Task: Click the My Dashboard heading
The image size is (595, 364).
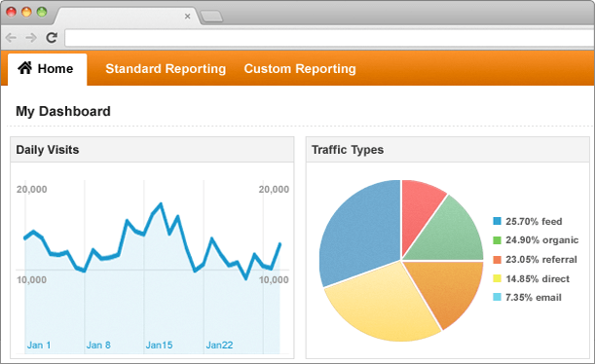Action: coord(63,111)
